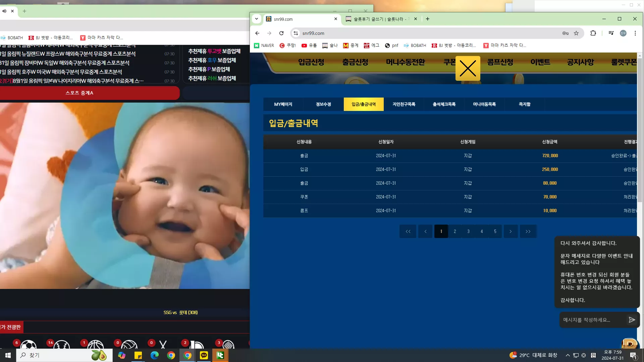Switch to the 출석체크목록 tab
The image size is (644, 362).
(x=444, y=104)
